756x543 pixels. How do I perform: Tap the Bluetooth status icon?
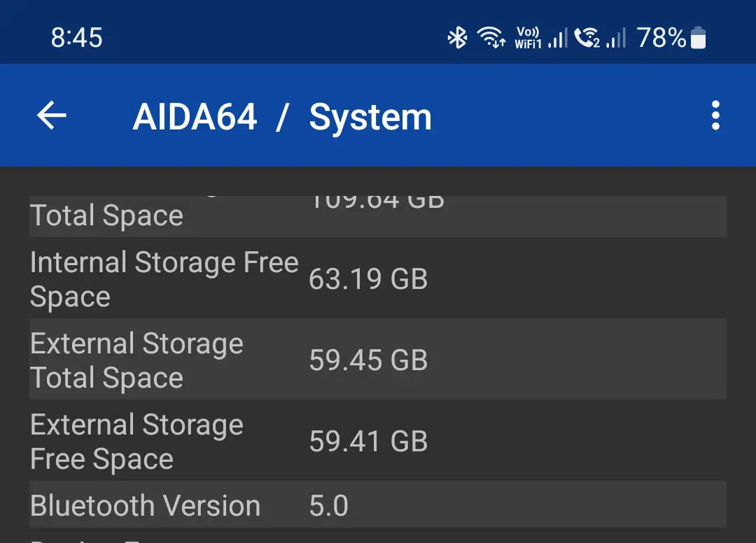[x=457, y=38]
